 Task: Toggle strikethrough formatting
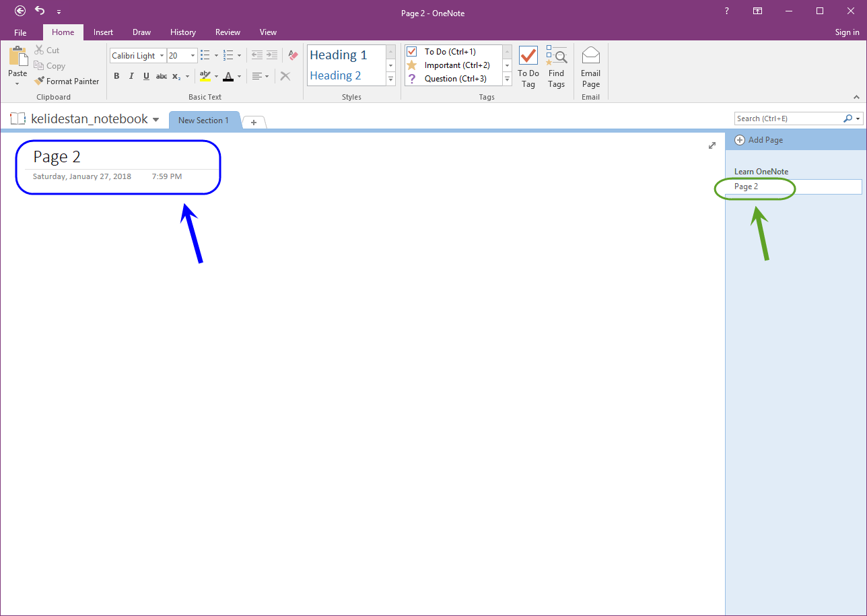[162, 76]
